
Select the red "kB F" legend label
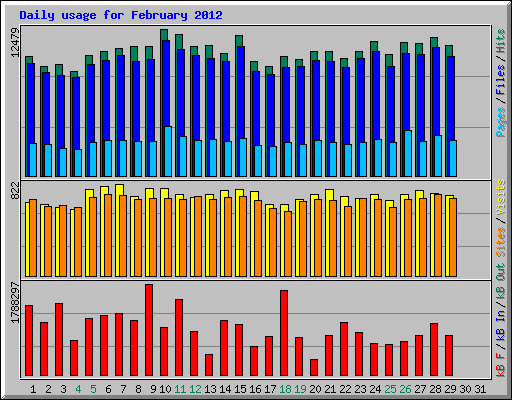[501, 365]
